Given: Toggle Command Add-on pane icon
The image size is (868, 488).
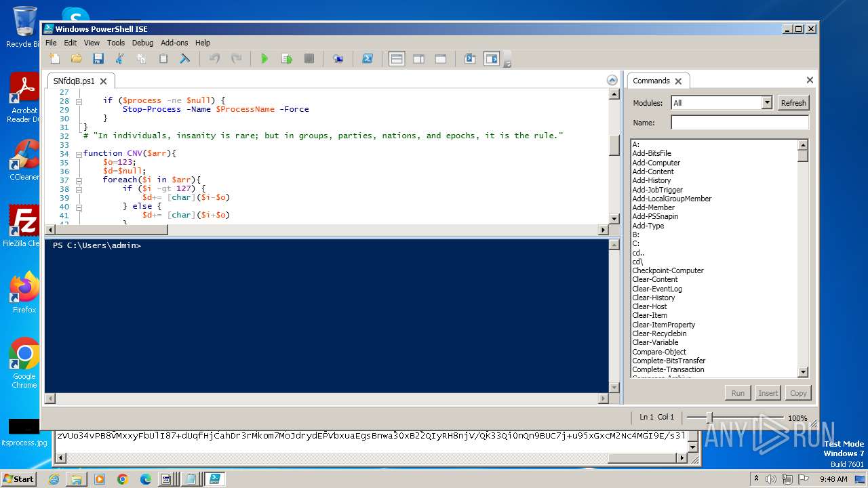Looking at the screenshot, I should pyautogui.click(x=491, y=59).
